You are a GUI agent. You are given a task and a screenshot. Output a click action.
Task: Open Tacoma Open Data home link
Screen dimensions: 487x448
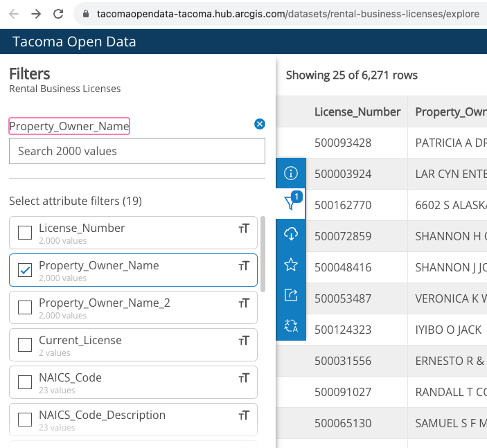[74, 42]
